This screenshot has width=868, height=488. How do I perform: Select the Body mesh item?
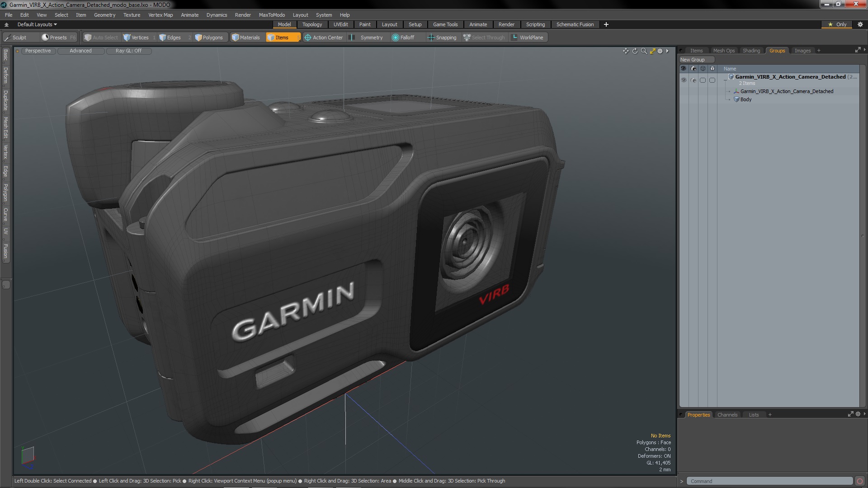[745, 99]
